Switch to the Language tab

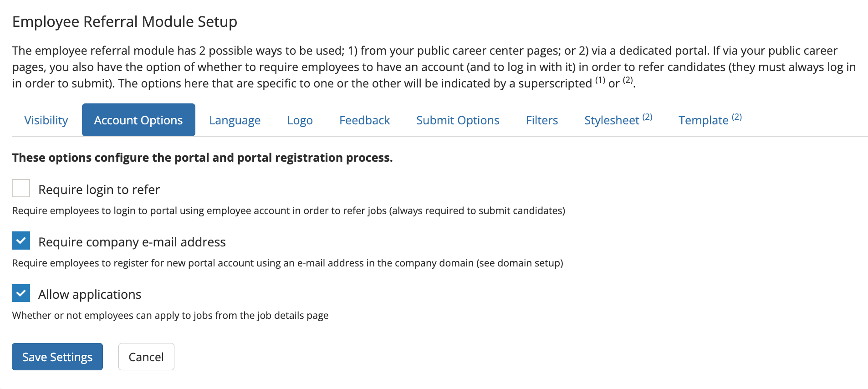[x=235, y=120]
